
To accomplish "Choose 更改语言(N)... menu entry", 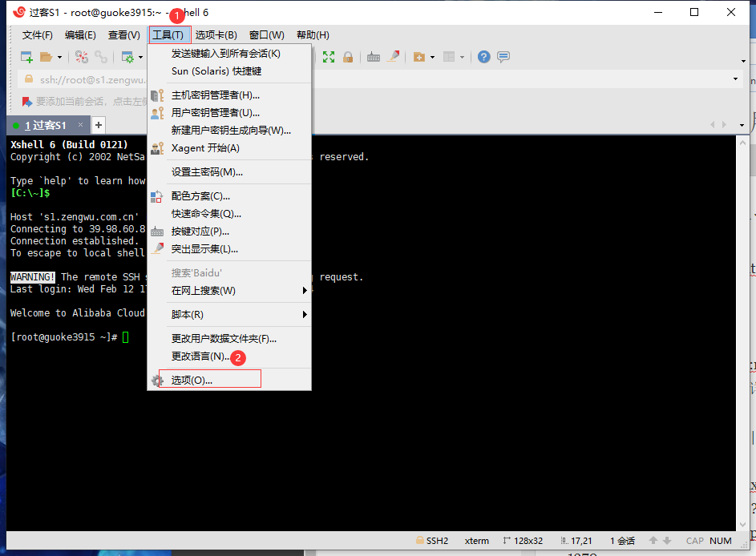I will click(x=200, y=356).
